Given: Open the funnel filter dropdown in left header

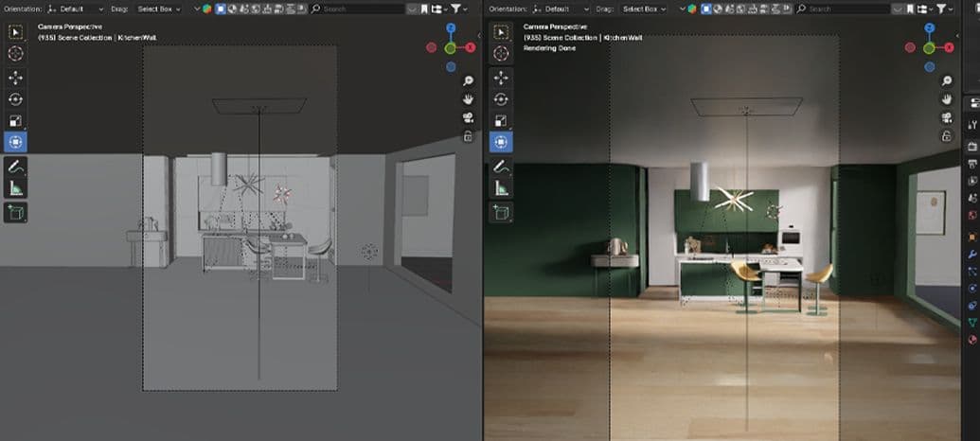Looking at the screenshot, I should [459, 9].
